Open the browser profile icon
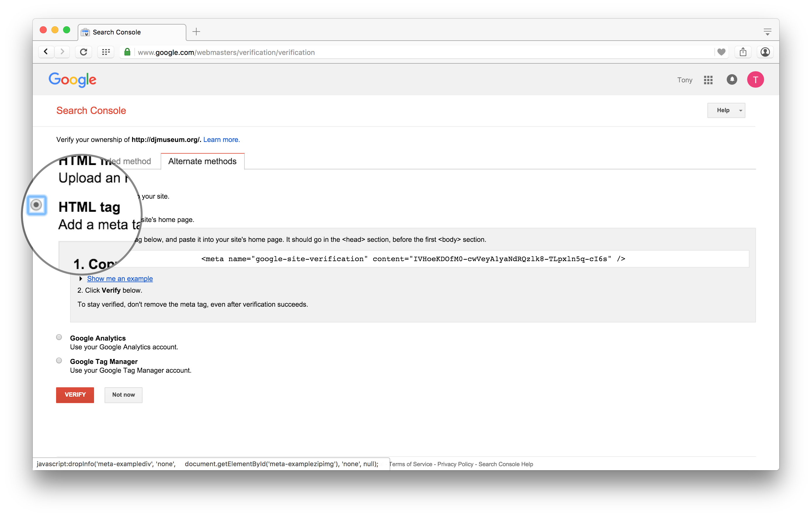812x517 pixels. (x=765, y=52)
